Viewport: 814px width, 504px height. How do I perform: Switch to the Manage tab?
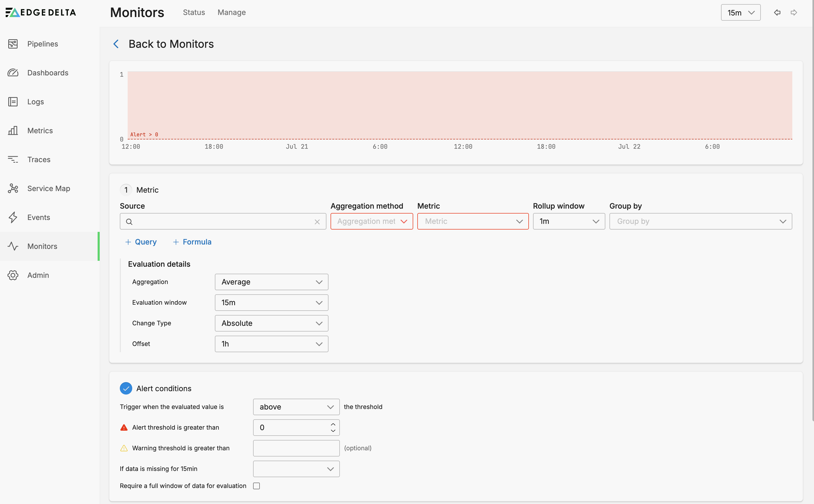[x=232, y=12]
